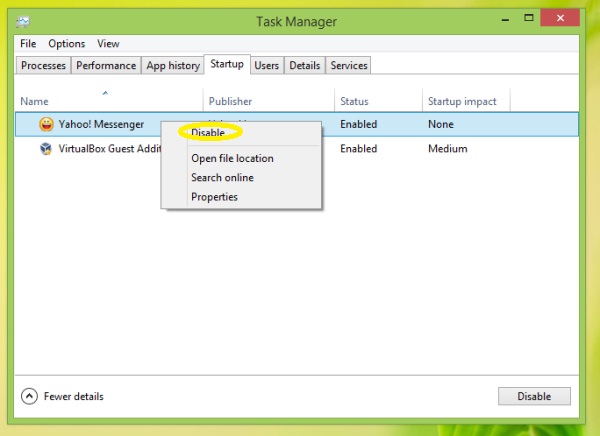Switch to the Performance tab

pos(106,66)
